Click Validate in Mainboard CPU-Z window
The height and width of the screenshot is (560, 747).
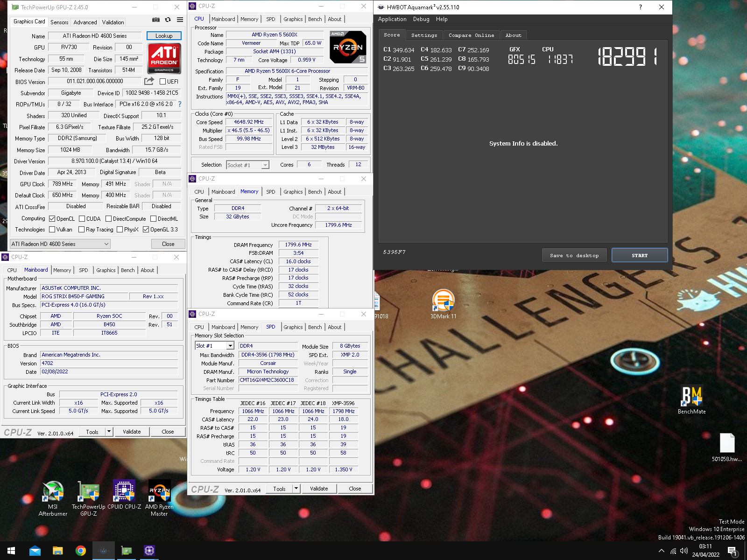pos(132,432)
